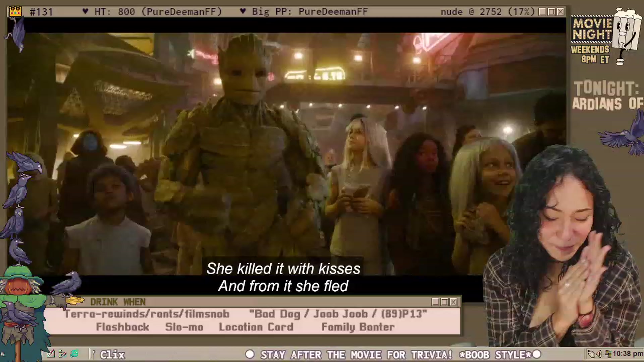Click the Location Card drink rule
The height and width of the screenshot is (362, 644).
coord(256,327)
